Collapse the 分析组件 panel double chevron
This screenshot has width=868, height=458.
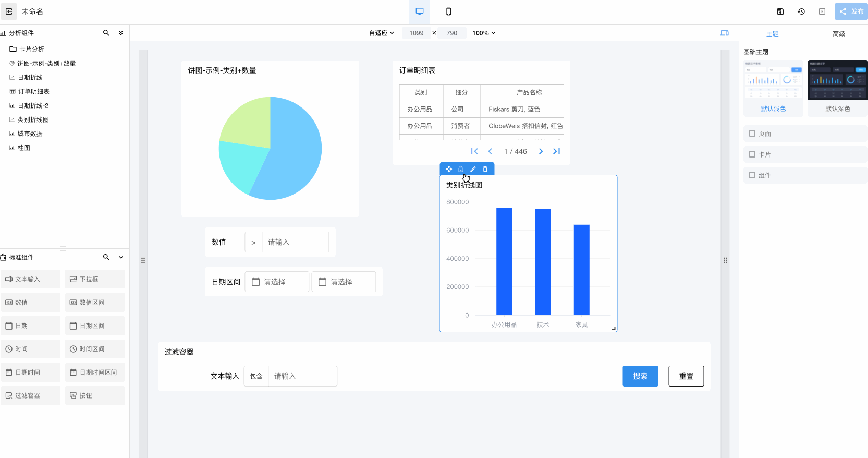(x=121, y=33)
